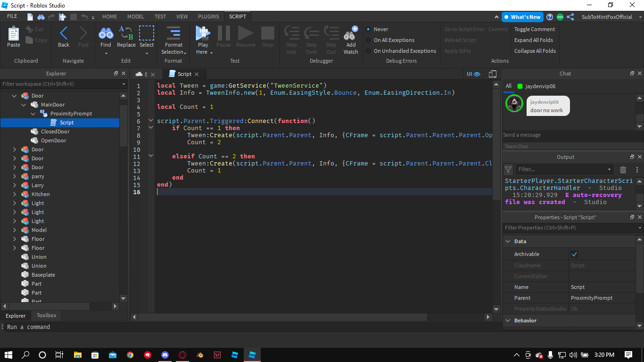Switch to the Toolbox tab
The height and width of the screenshot is (362, 644).
tap(46, 315)
